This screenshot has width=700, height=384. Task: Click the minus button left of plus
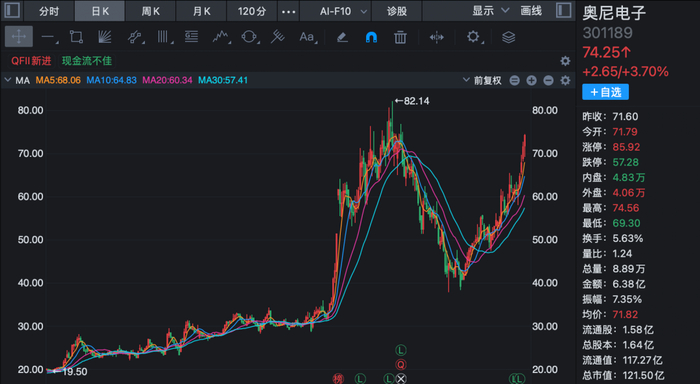pos(515,80)
